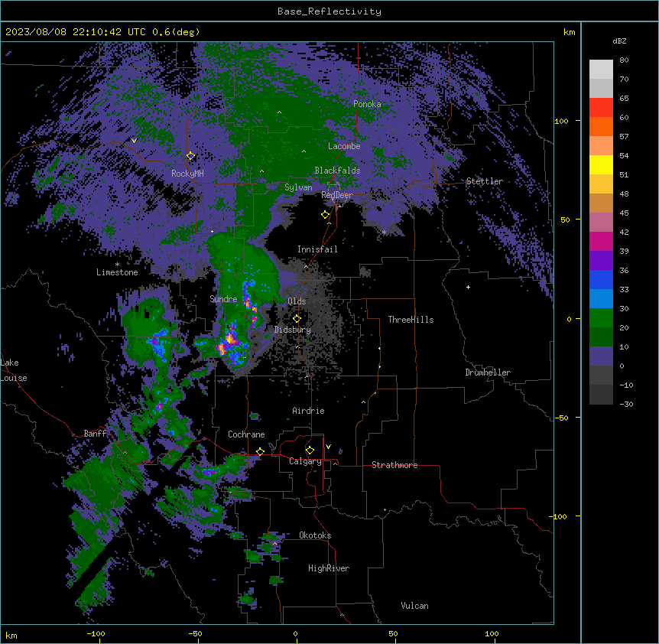Viewport: 659px width, 644px height.
Task: Click the -30 dBZ legend value
Action: 626,404
